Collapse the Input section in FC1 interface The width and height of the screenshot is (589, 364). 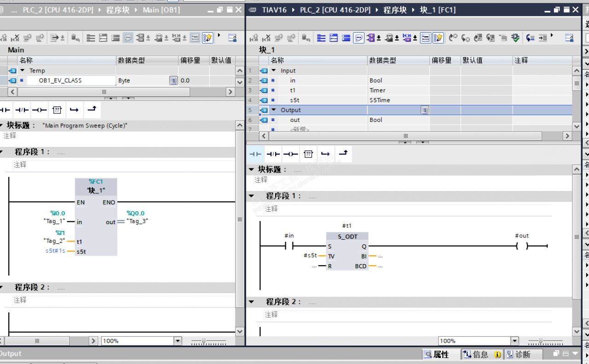click(x=273, y=70)
